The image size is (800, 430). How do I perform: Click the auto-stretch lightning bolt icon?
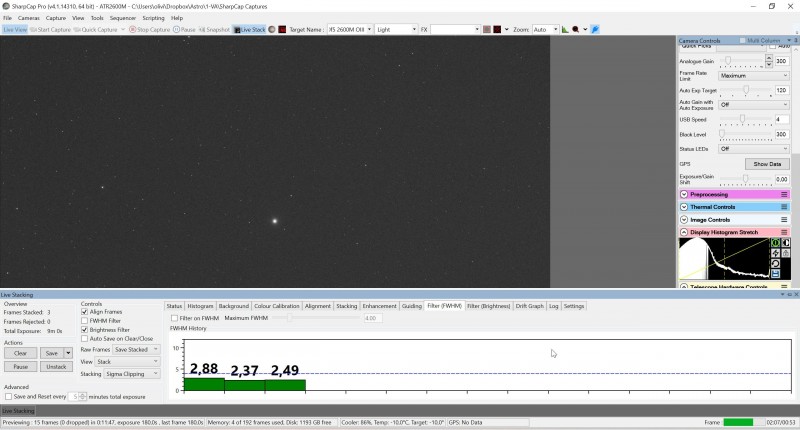click(x=775, y=253)
